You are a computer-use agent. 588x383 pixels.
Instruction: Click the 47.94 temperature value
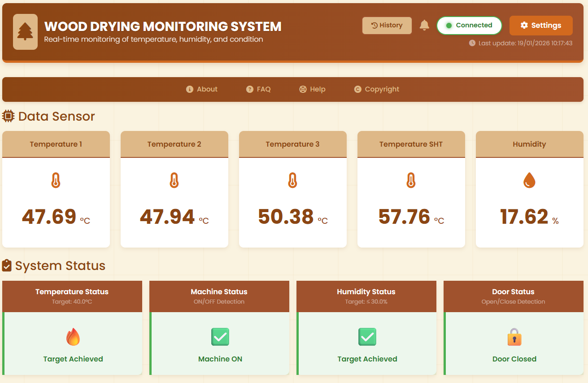[x=167, y=217]
